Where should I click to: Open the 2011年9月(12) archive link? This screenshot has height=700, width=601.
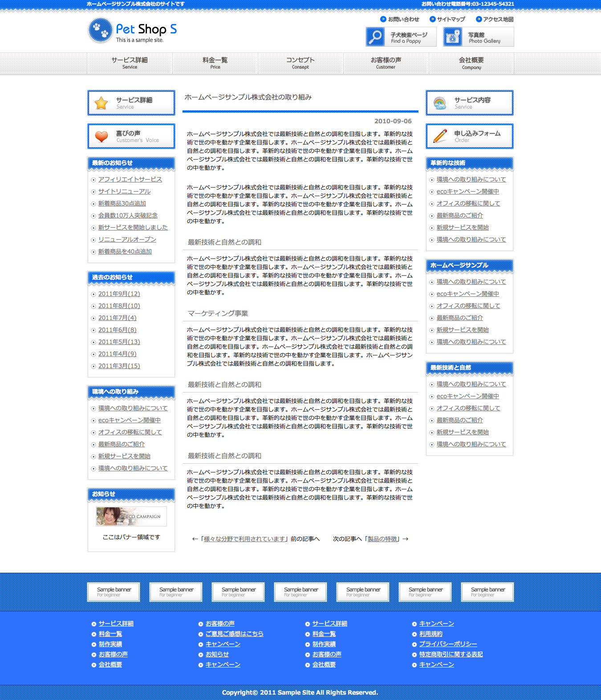click(x=119, y=294)
